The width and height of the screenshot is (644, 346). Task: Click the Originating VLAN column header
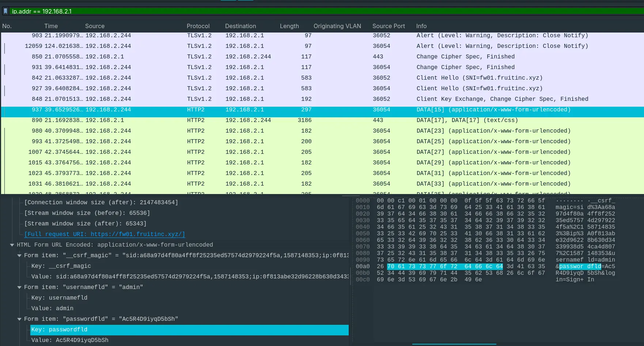click(337, 26)
